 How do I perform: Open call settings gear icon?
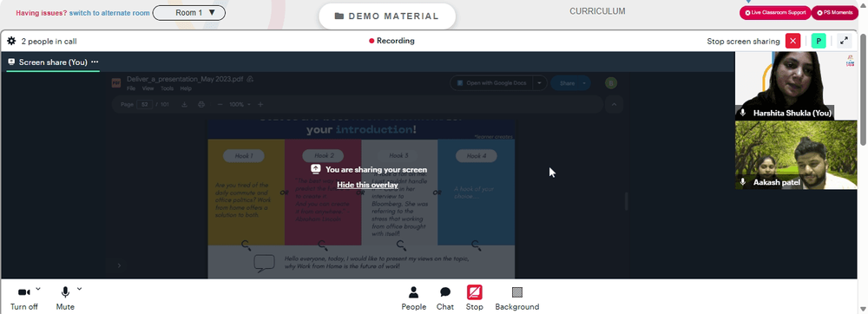11,41
